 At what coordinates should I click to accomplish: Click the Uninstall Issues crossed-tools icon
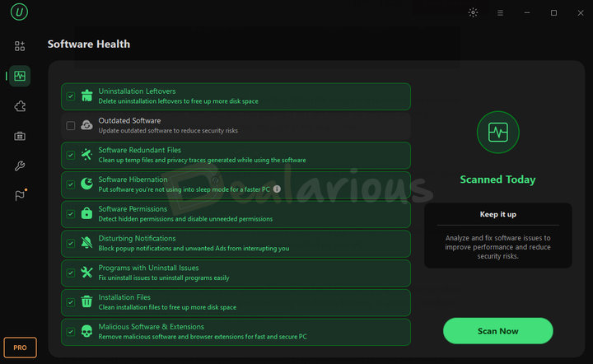(x=86, y=272)
